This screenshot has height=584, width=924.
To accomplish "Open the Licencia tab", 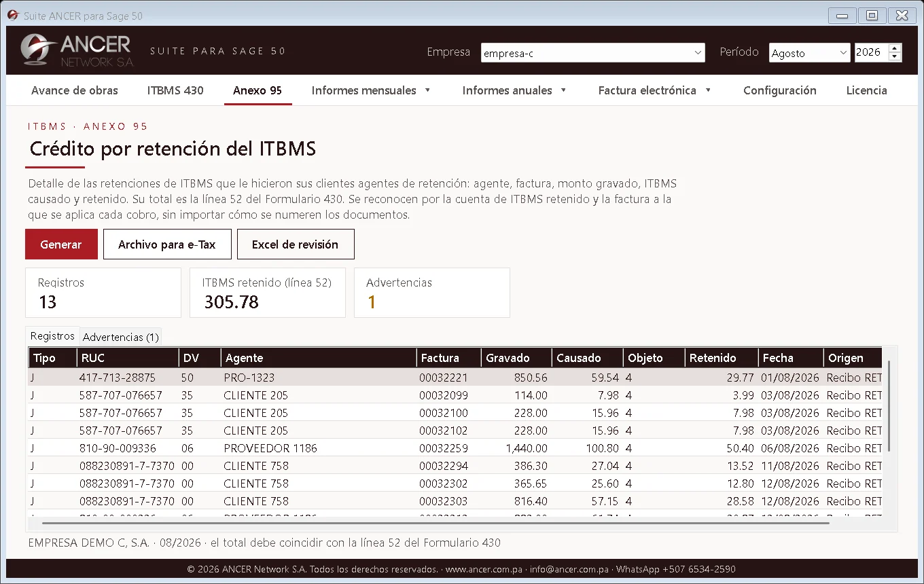I will click(x=867, y=90).
